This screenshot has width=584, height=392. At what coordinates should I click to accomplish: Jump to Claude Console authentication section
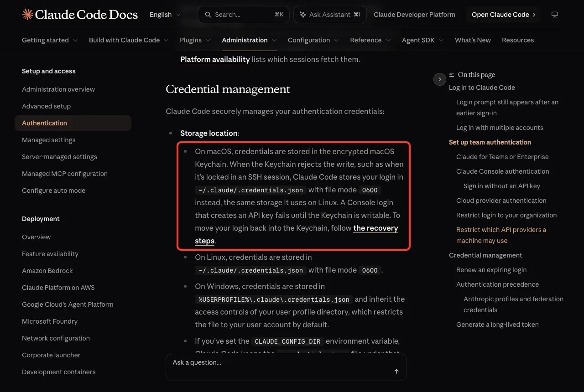(502, 171)
